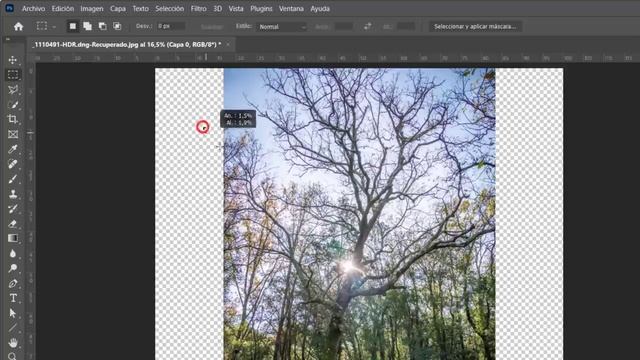Click the tree photo on canvas
This screenshot has width=640, height=360.
click(x=359, y=214)
